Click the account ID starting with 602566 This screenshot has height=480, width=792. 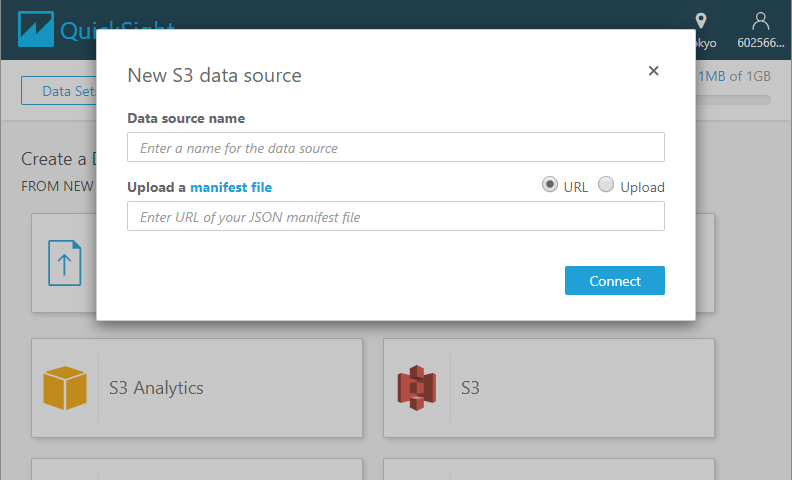tap(762, 43)
